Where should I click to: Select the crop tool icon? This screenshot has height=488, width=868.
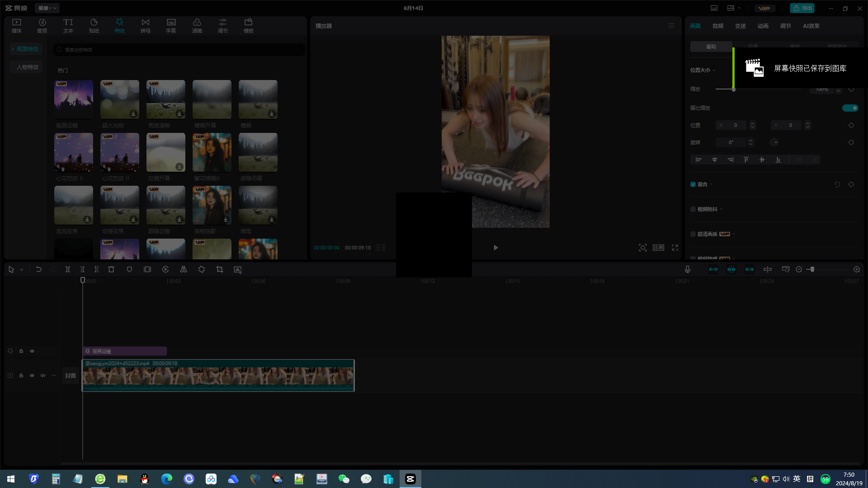click(x=220, y=269)
